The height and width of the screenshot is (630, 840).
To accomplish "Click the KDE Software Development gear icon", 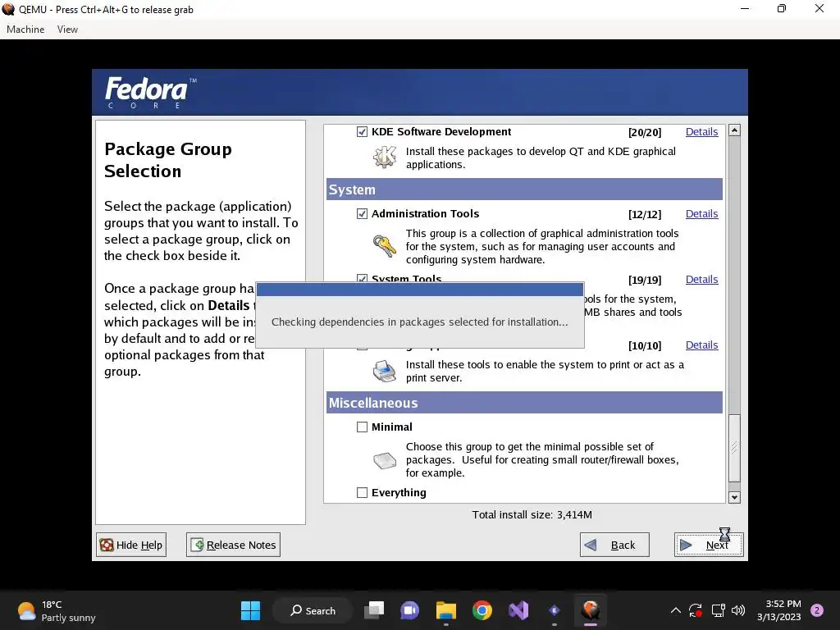I will click(x=385, y=157).
